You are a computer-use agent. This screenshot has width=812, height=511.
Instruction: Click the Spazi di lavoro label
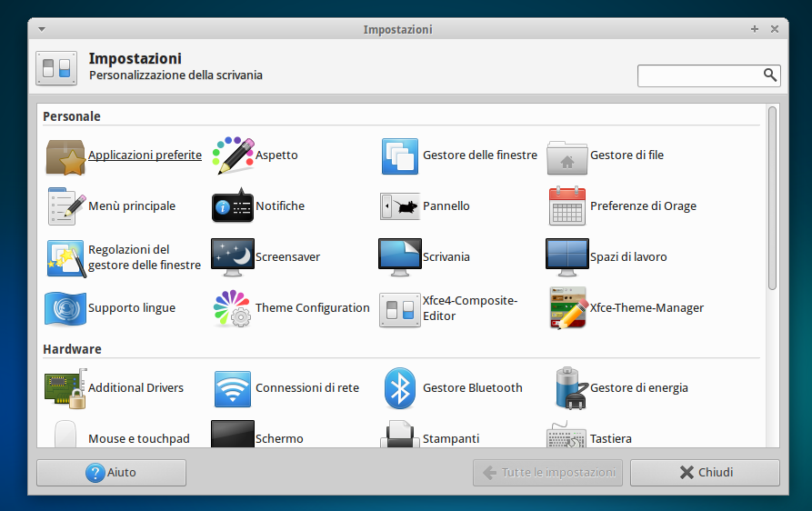click(628, 256)
